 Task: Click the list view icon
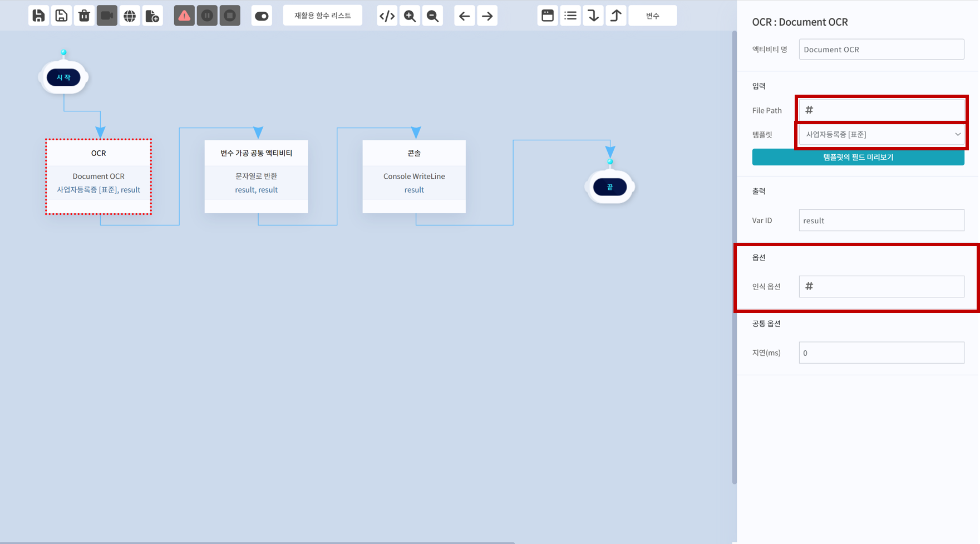(x=570, y=16)
